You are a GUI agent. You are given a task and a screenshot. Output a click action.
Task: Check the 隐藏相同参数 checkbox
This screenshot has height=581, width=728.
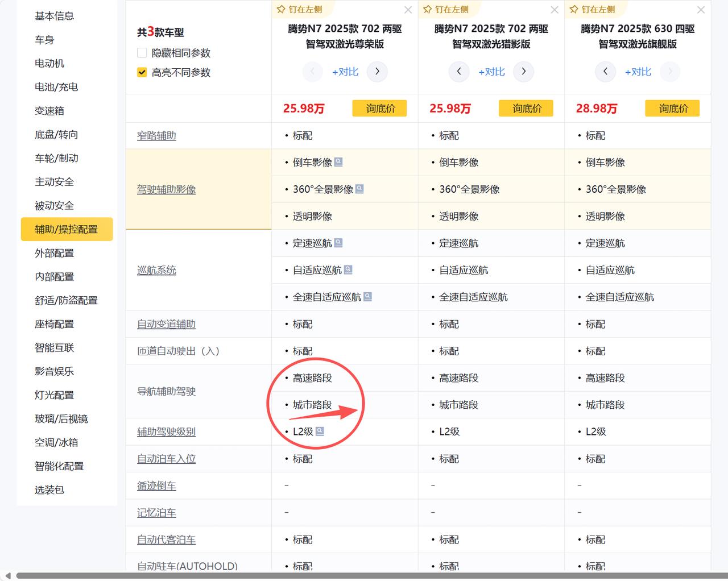(x=142, y=53)
